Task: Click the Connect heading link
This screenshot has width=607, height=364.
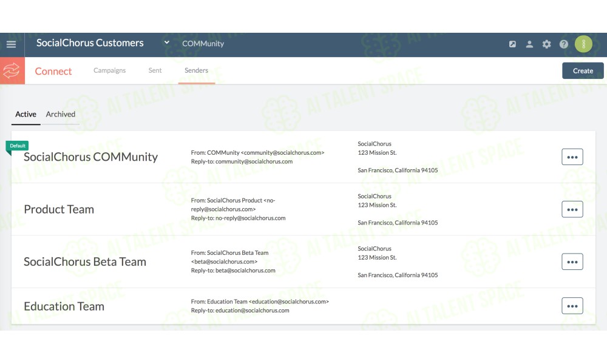Action: click(53, 71)
